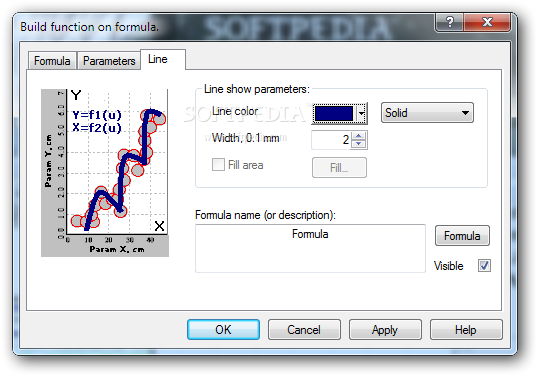Click the graph preview thumbnail
The image size is (538, 376).
105,173
